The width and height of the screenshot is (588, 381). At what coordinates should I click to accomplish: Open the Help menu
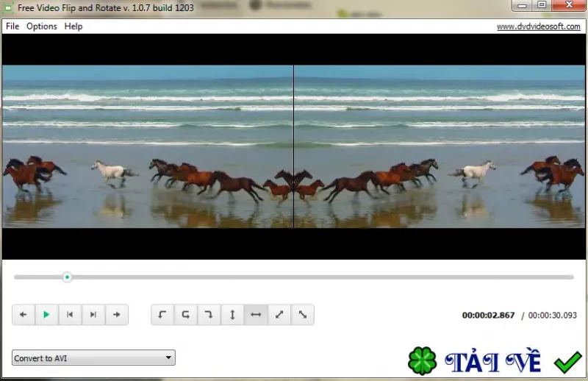(x=73, y=26)
